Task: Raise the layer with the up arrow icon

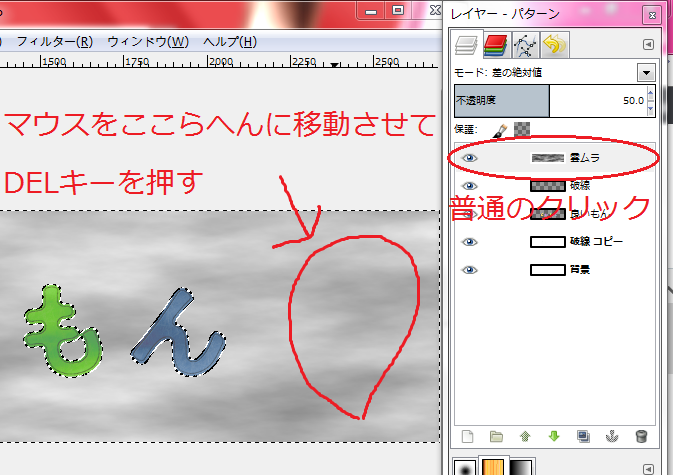Action: (525, 437)
